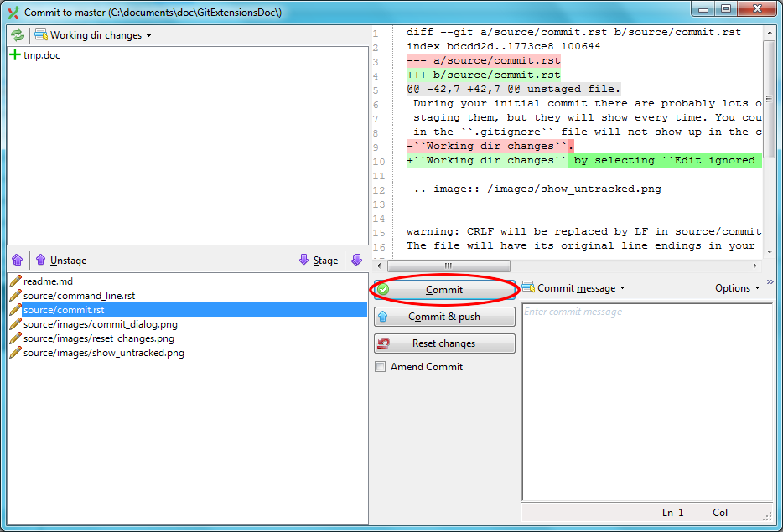783x532 pixels.
Task: Click the refresh icon in the top toolbar
Action: [18, 35]
